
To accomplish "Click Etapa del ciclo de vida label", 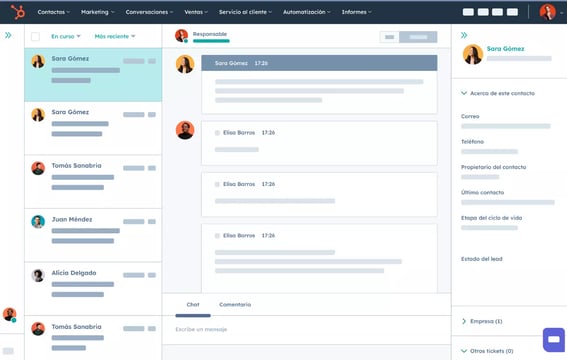I will [491, 218].
